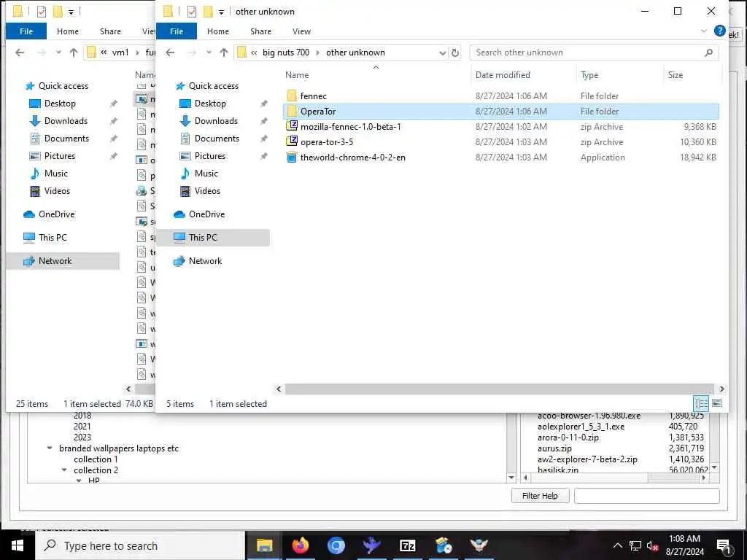Open 7-Zip from the taskbar

pyautogui.click(x=407, y=545)
